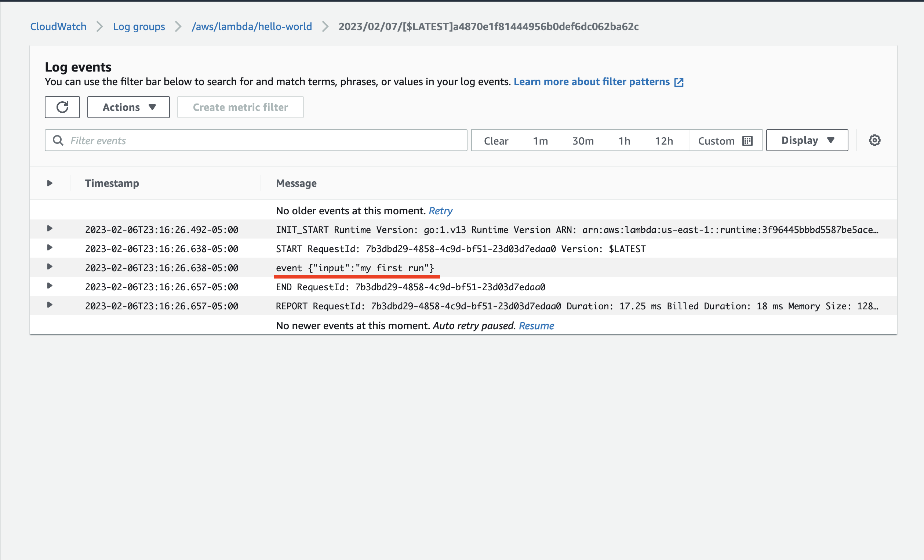Click the search magnifier icon in filter bar
924x560 pixels.
[58, 141]
